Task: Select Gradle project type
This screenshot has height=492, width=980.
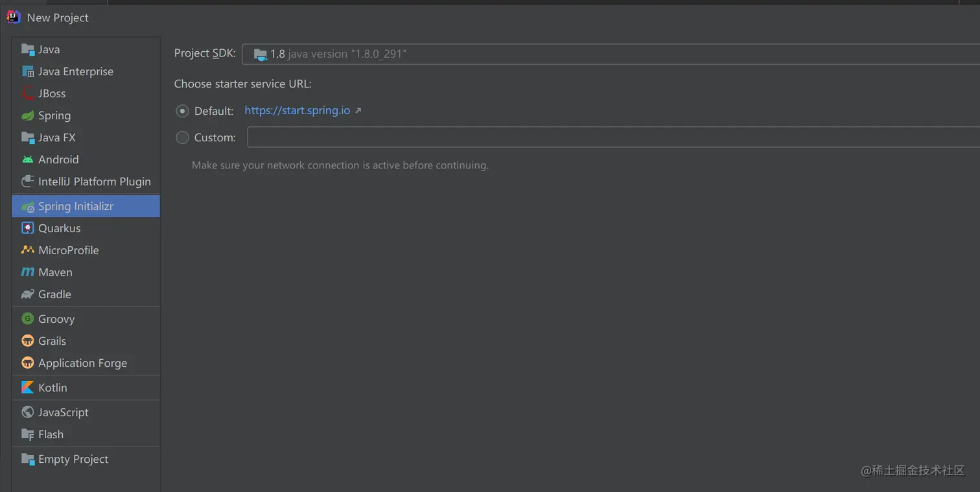Action: tap(86, 294)
